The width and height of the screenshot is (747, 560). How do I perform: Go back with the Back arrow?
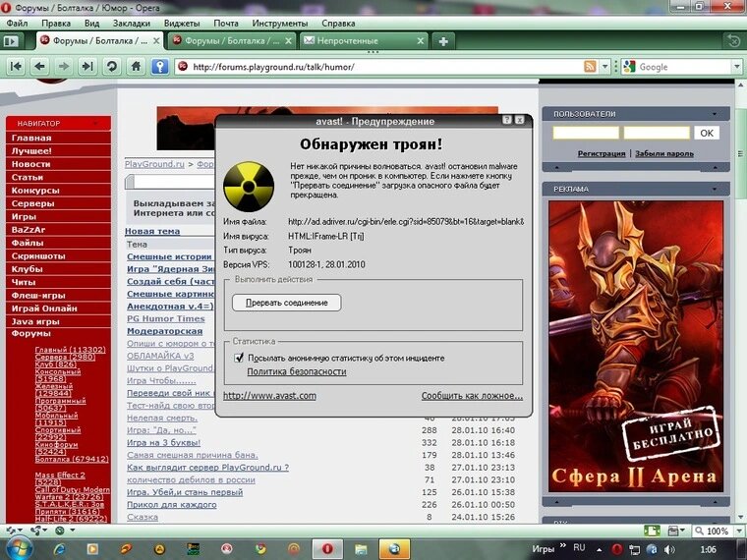(40, 66)
